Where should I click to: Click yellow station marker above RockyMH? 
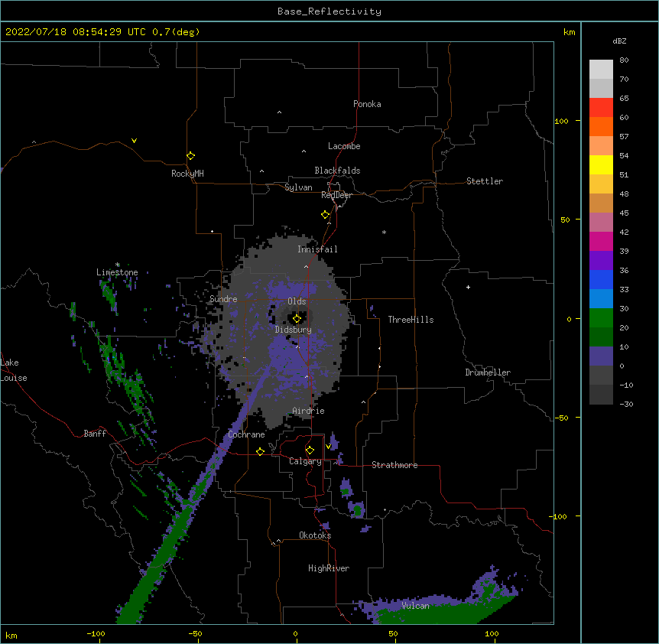coord(191,155)
